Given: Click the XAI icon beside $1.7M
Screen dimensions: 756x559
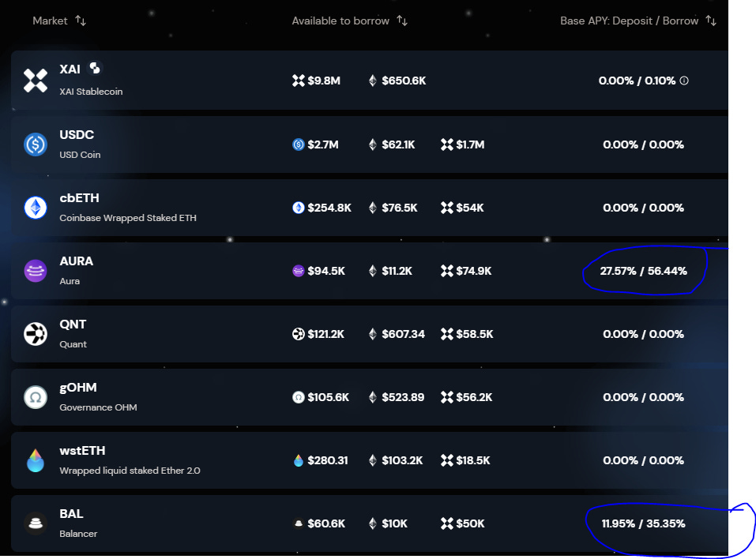Looking at the screenshot, I should tap(447, 144).
